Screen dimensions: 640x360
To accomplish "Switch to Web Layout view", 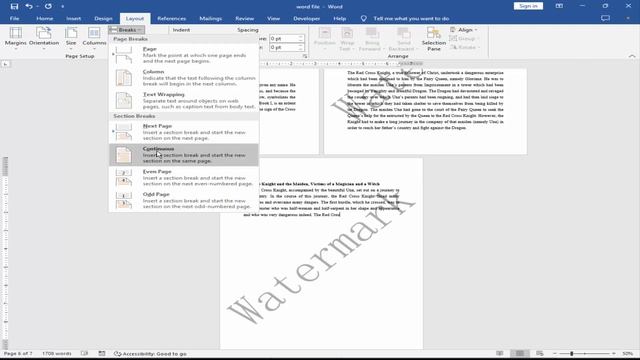I will pyautogui.click(x=540, y=353).
